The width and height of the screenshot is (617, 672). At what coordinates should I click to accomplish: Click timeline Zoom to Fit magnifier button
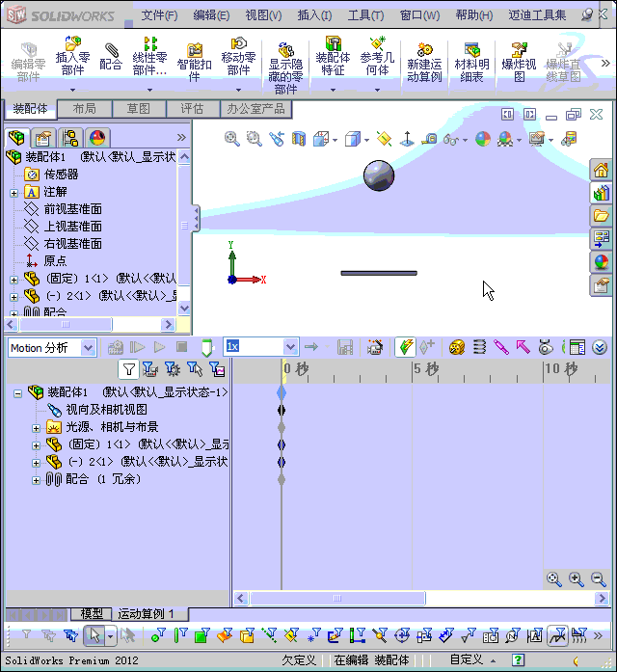[x=554, y=579]
